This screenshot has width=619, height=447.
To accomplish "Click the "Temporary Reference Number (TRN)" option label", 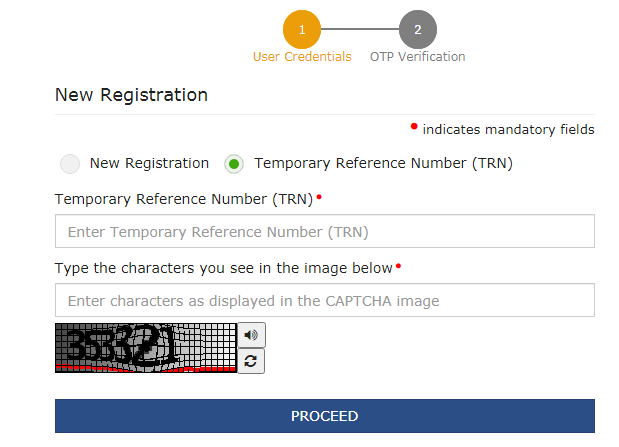I will click(x=383, y=163).
